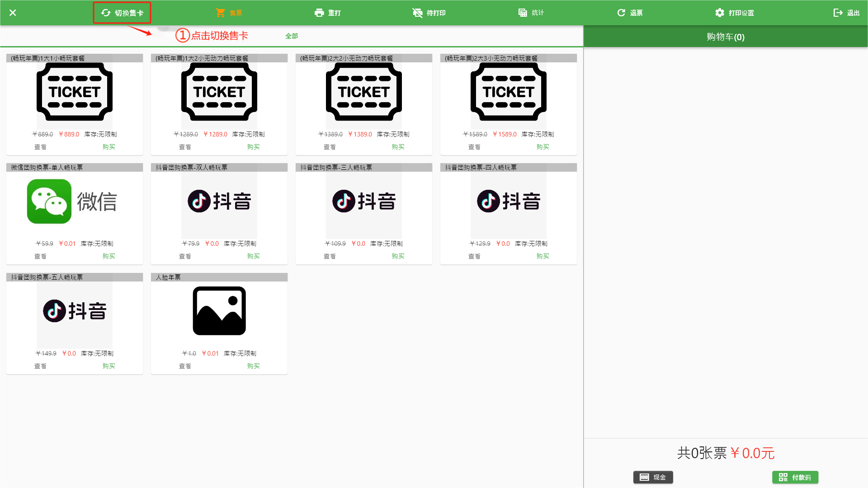
Task: View details 查看 of 1大2小无动力畅玩套餐
Action: 185,147
